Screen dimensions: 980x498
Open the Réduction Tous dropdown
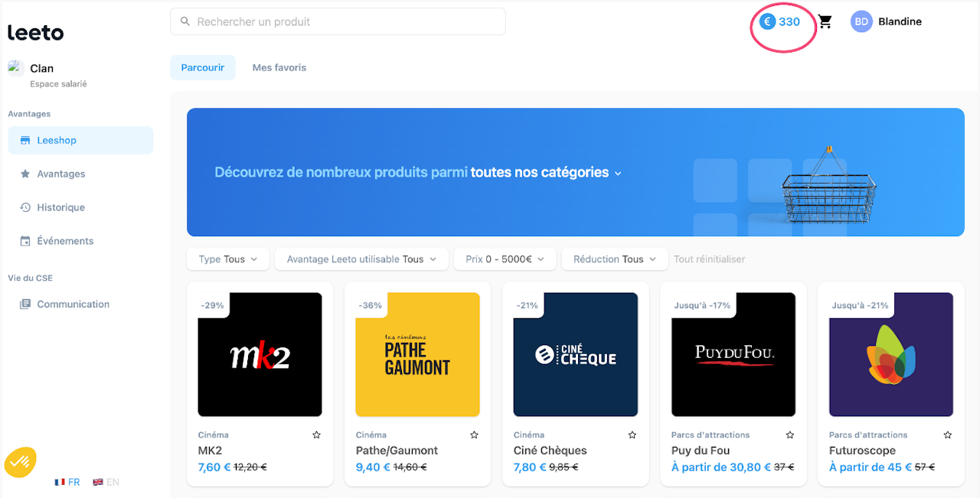[x=615, y=259]
